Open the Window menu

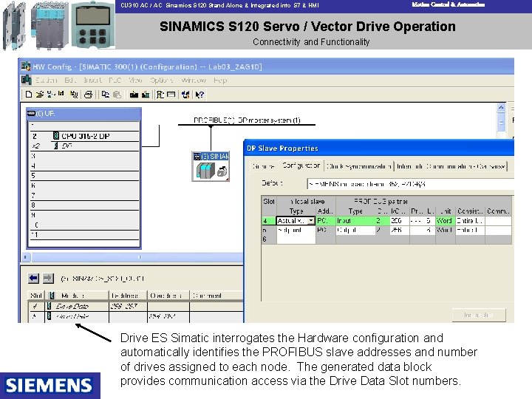click(194, 81)
